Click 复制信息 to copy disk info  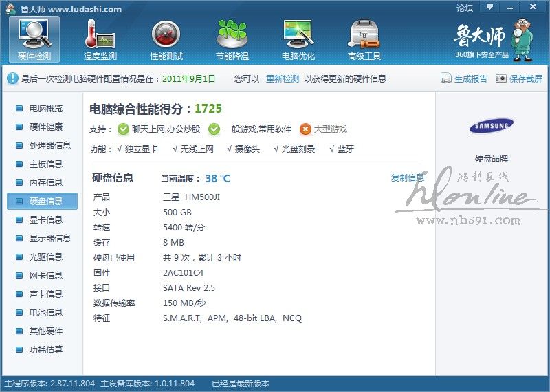click(x=407, y=178)
